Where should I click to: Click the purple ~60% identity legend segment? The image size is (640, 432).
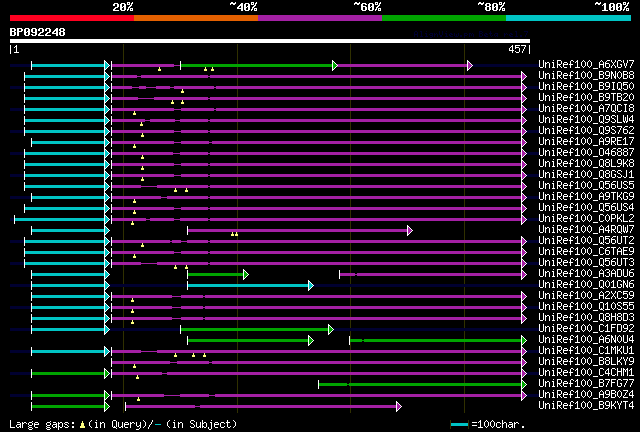pyautogui.click(x=320, y=18)
